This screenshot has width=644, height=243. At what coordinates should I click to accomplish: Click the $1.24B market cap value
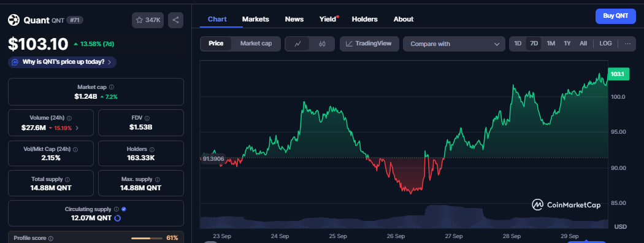coord(86,96)
